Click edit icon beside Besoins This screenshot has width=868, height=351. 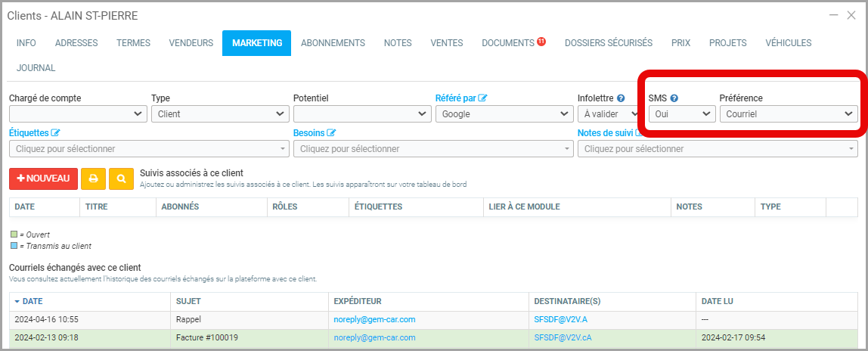pos(331,133)
